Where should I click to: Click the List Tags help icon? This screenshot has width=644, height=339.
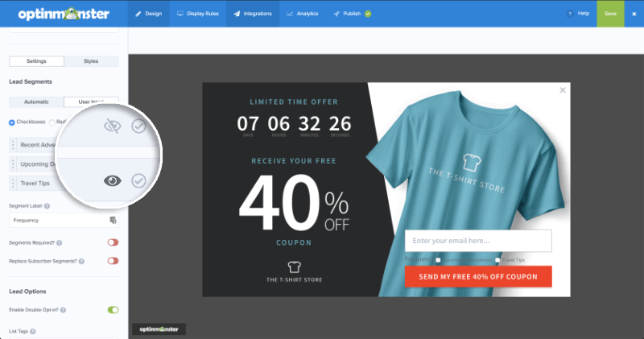click(32, 332)
